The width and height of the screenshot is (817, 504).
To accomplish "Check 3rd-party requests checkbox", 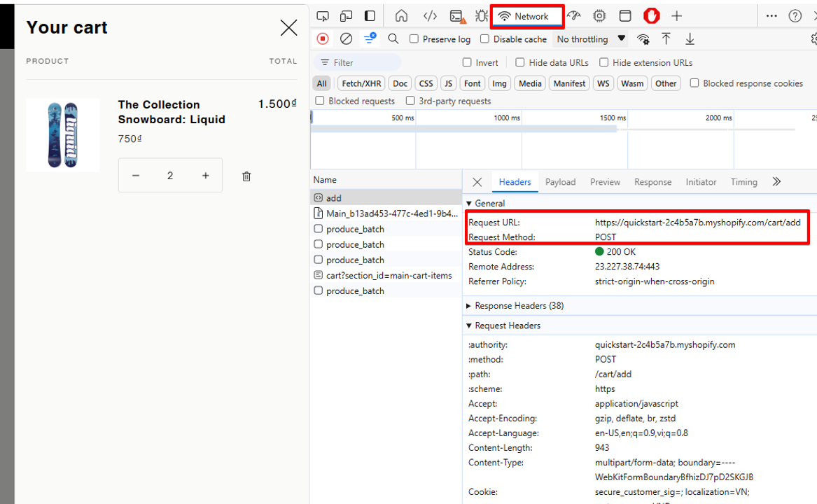I will point(410,101).
